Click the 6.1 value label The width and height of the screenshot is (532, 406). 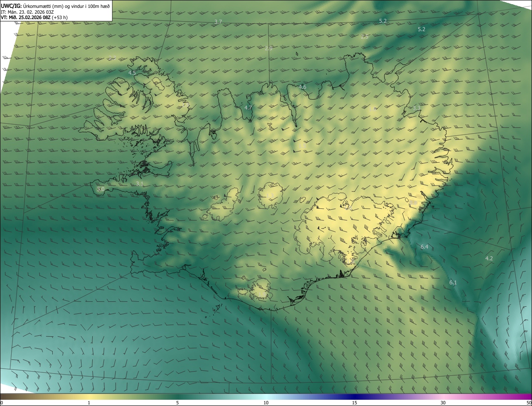tap(453, 283)
